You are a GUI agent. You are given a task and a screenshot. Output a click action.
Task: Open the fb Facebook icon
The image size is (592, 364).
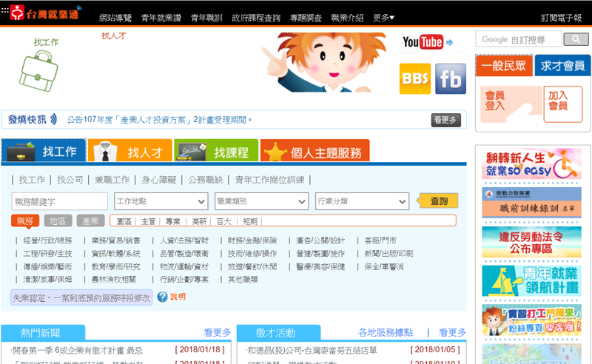pos(451,78)
